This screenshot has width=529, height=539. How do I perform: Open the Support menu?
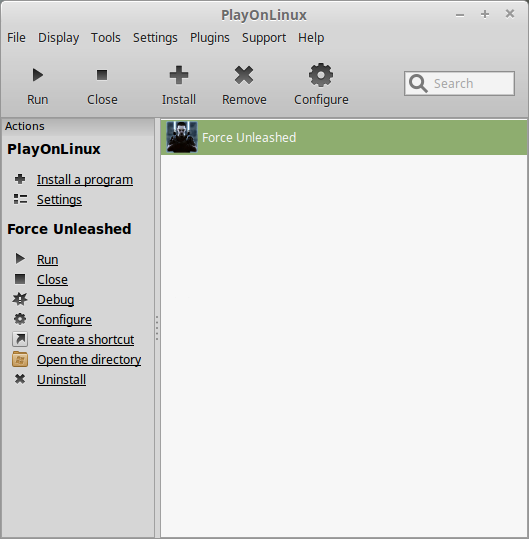point(264,37)
